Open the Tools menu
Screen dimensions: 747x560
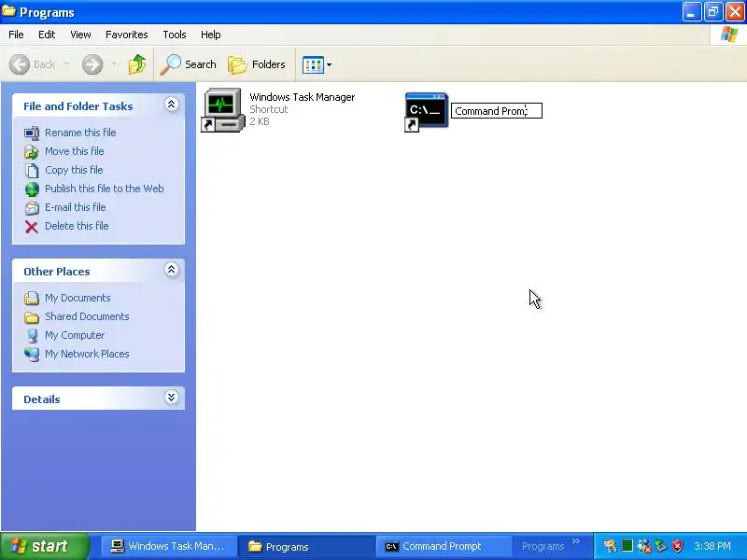pos(175,35)
